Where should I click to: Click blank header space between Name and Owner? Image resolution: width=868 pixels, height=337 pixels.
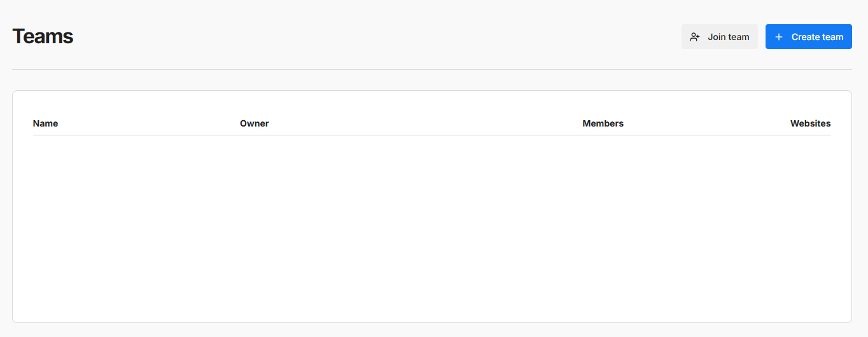click(x=149, y=123)
